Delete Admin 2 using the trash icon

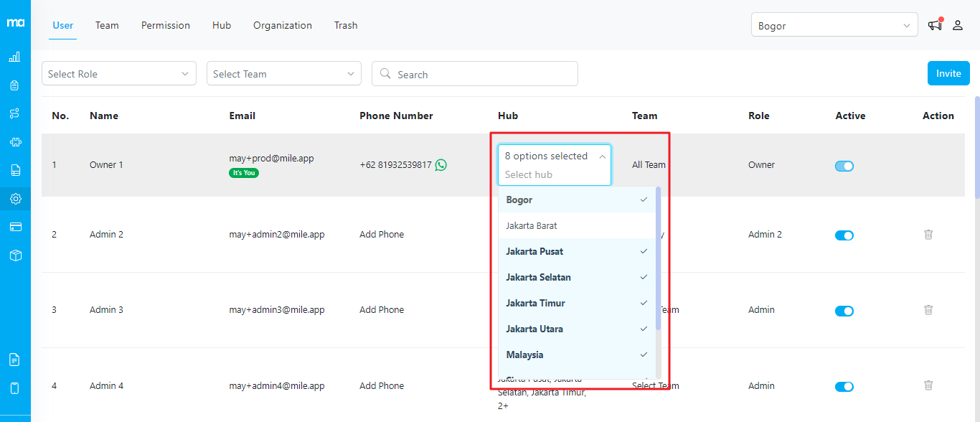(928, 235)
